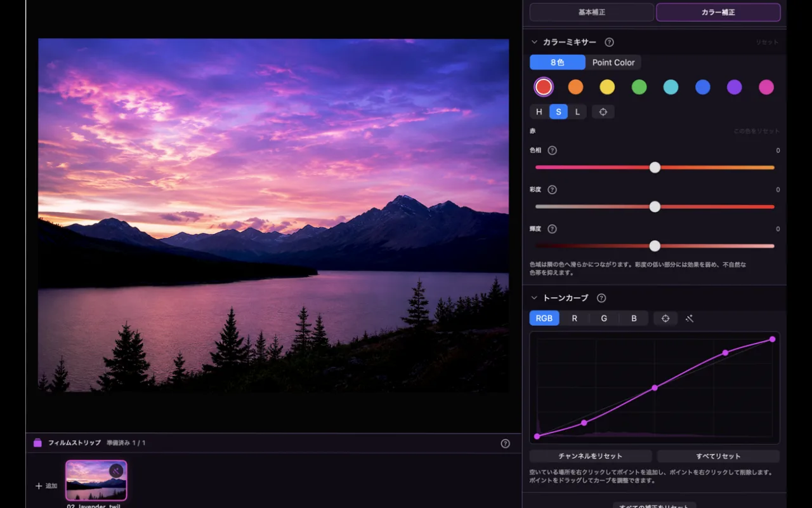Click すべてリセット button

pos(718,456)
